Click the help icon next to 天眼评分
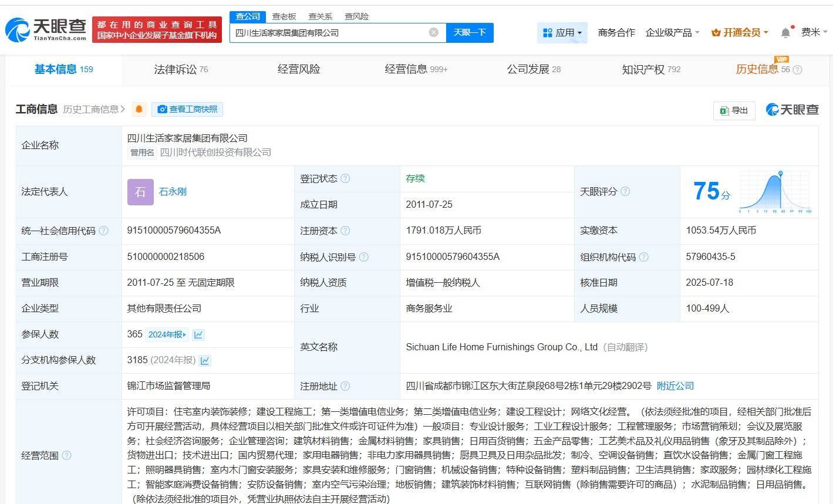833x504 pixels. (x=625, y=191)
